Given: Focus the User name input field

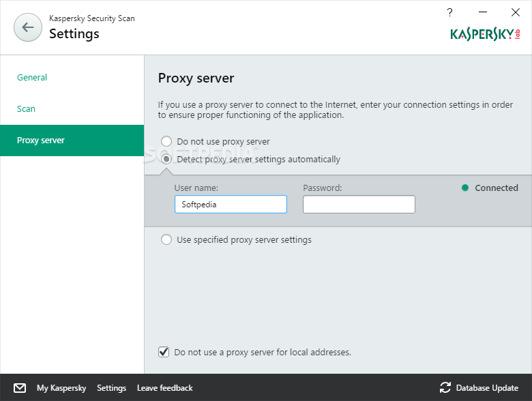Looking at the screenshot, I should 231,204.
